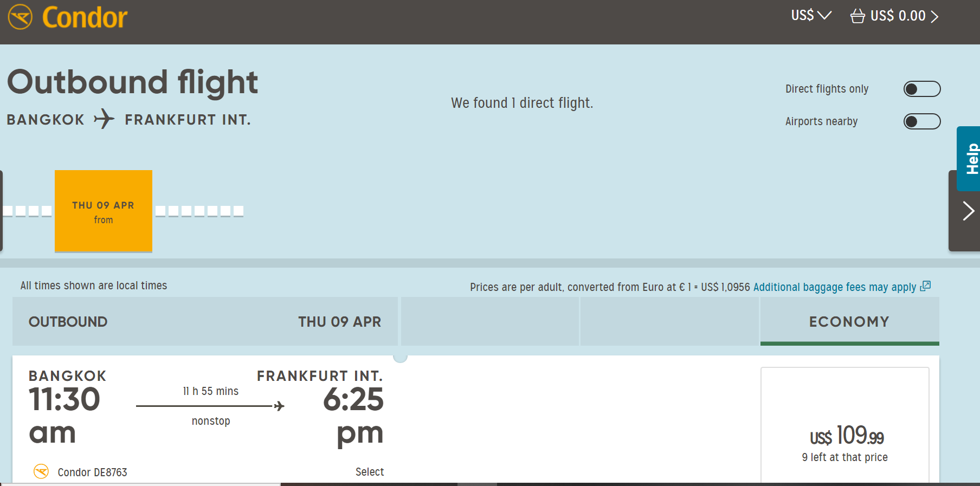Choose the US$ 109.99 fare box

845,425
